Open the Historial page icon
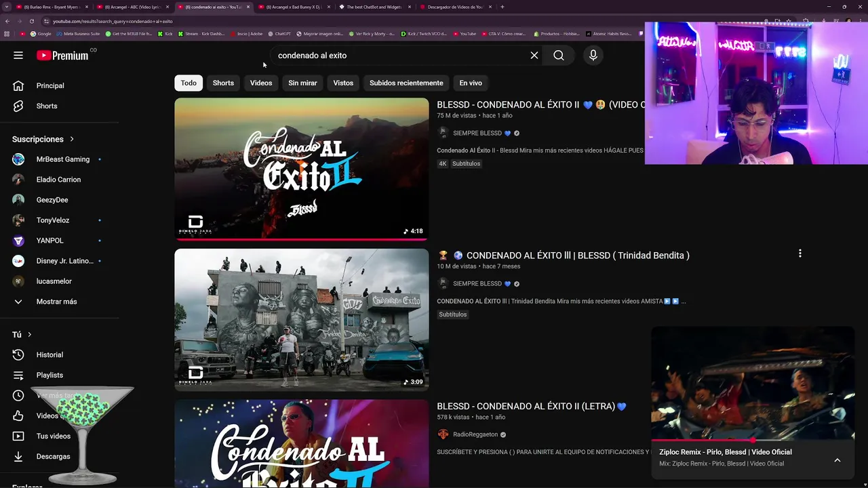 (18, 354)
